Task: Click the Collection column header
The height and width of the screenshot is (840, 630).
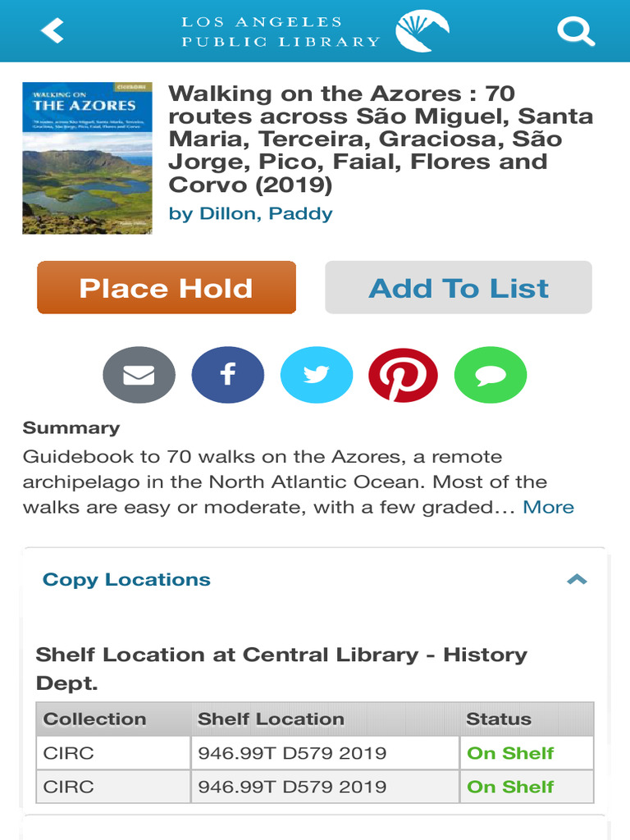Action: coord(94,719)
